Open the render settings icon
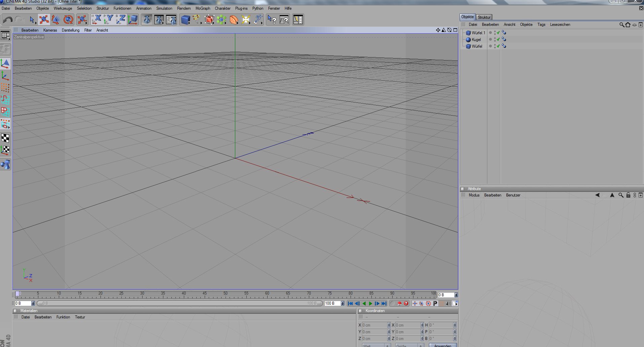644x347 pixels. tap(171, 20)
